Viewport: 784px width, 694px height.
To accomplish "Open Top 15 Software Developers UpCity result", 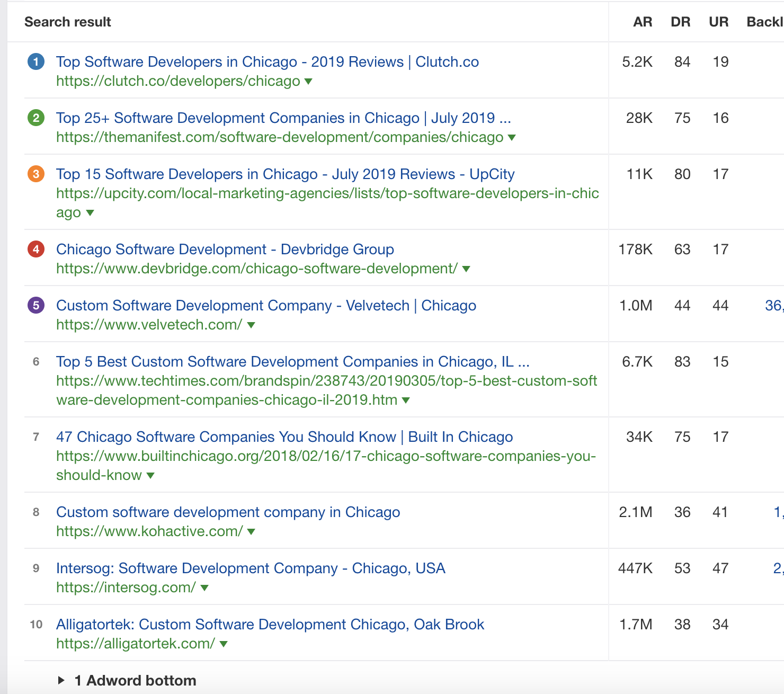I will click(286, 174).
